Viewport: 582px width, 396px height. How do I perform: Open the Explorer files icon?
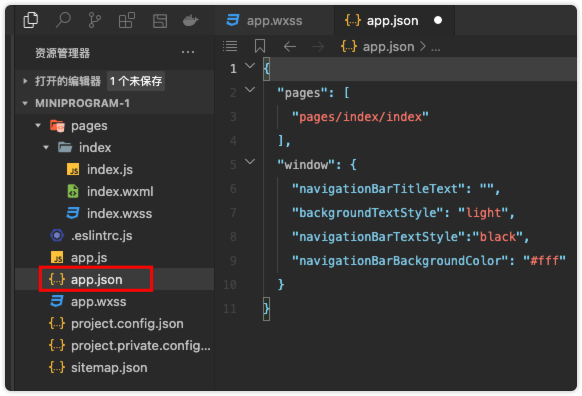31,20
